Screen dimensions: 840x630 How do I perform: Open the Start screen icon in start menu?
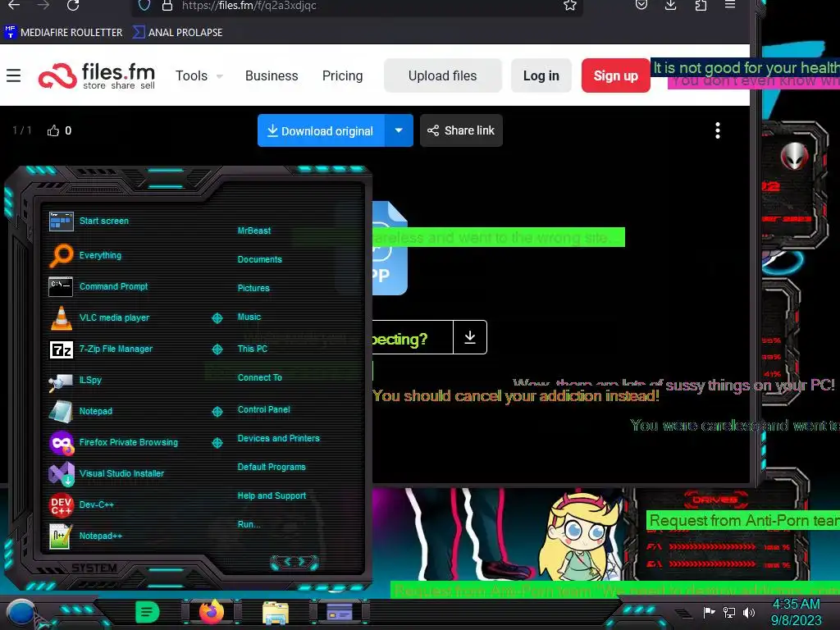pyautogui.click(x=61, y=221)
